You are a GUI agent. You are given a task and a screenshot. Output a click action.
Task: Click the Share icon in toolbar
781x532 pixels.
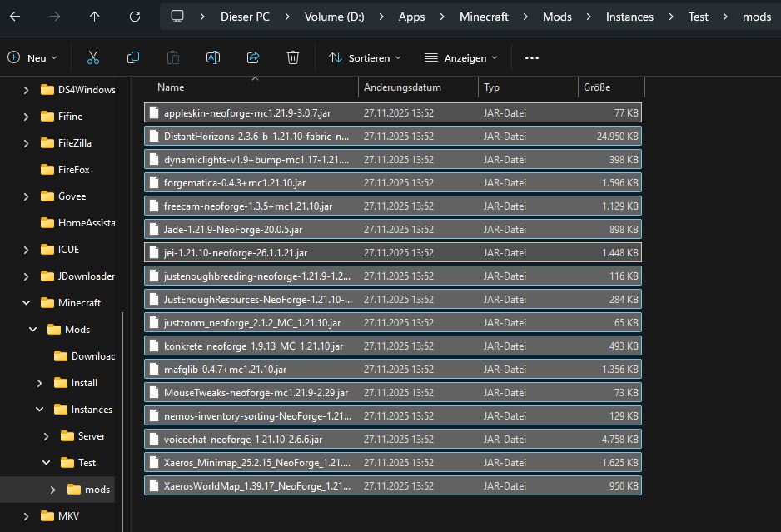253,57
